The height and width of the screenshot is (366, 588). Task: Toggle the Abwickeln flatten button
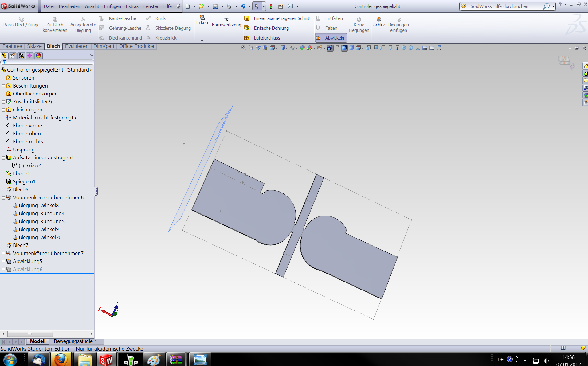click(331, 38)
